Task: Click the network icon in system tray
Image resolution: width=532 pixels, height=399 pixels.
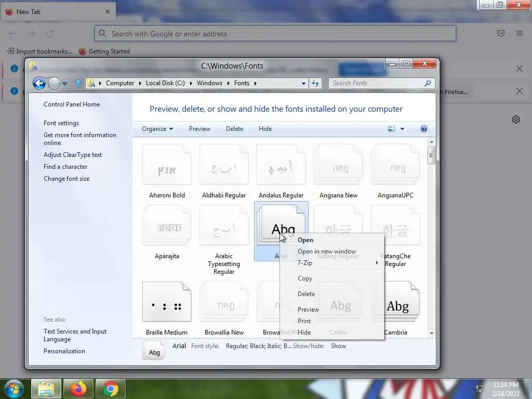Action: (480, 389)
